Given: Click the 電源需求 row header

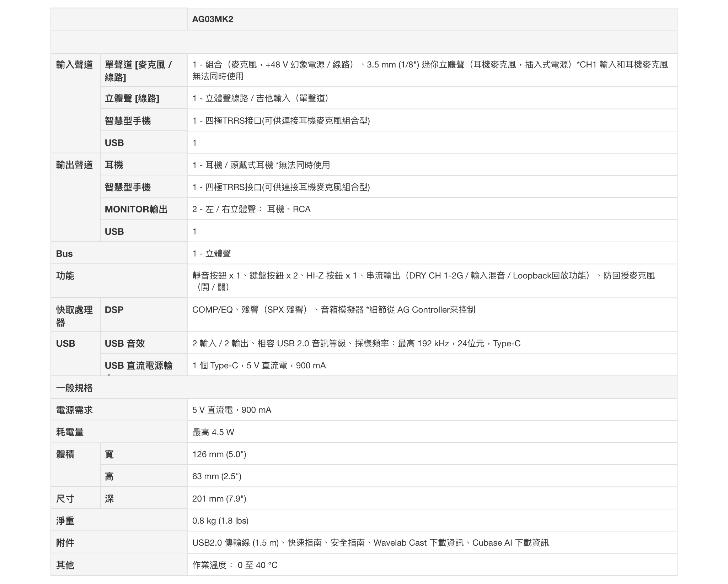Looking at the screenshot, I should click(x=74, y=410).
